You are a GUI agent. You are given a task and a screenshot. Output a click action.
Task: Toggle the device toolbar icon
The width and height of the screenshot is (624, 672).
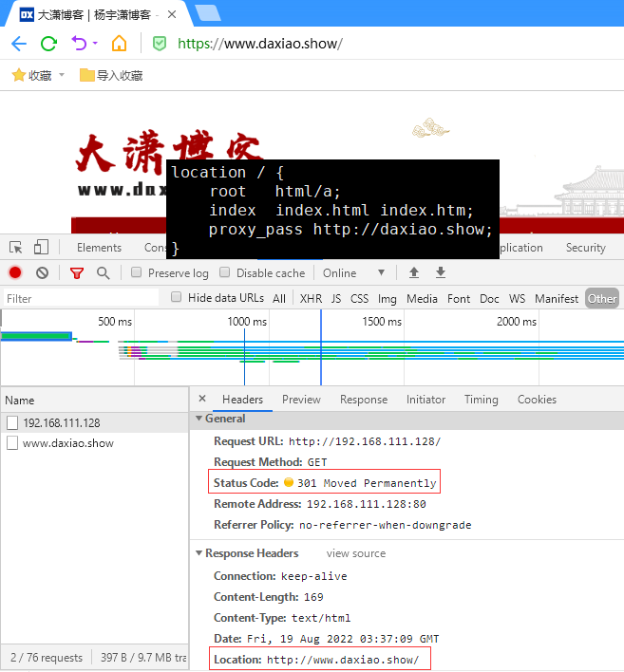[x=41, y=248]
